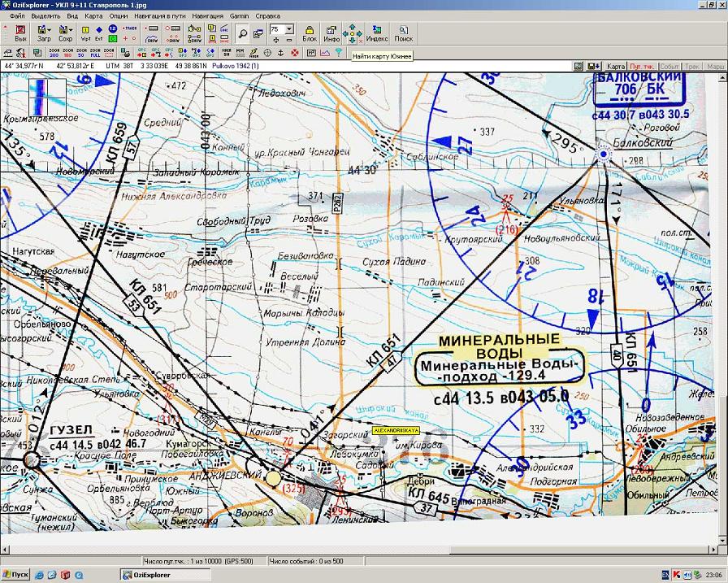728x583 pixels.
Task: Click the cyan question mark help icon
Action: (x=339, y=53)
